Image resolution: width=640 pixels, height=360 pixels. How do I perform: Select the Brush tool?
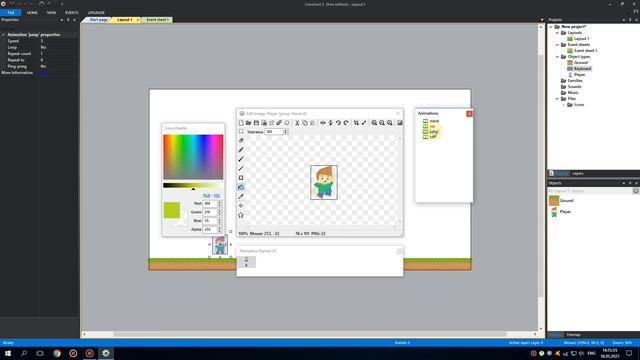click(241, 159)
